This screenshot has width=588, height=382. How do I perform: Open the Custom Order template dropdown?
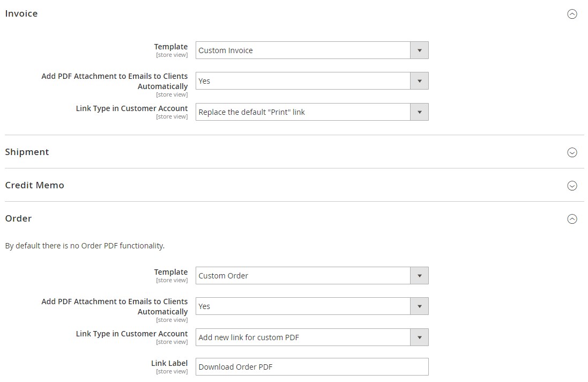click(x=303, y=276)
